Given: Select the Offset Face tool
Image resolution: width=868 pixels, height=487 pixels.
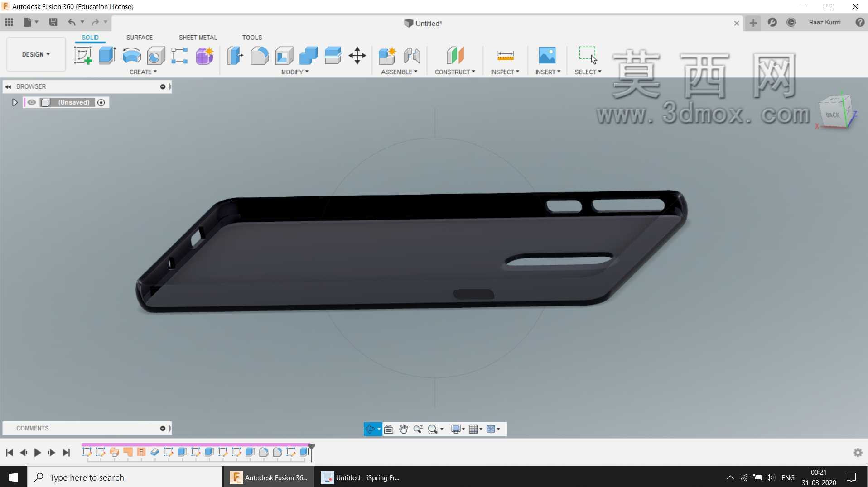Looking at the screenshot, I should [333, 56].
